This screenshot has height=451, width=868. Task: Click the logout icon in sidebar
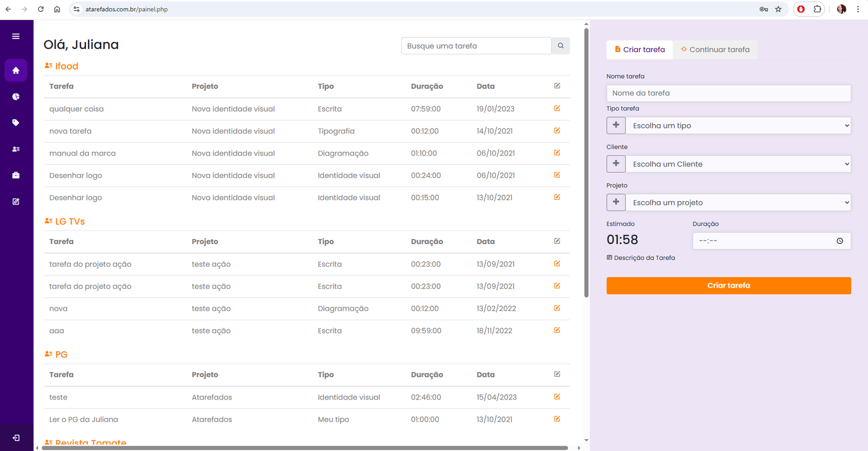click(x=16, y=438)
